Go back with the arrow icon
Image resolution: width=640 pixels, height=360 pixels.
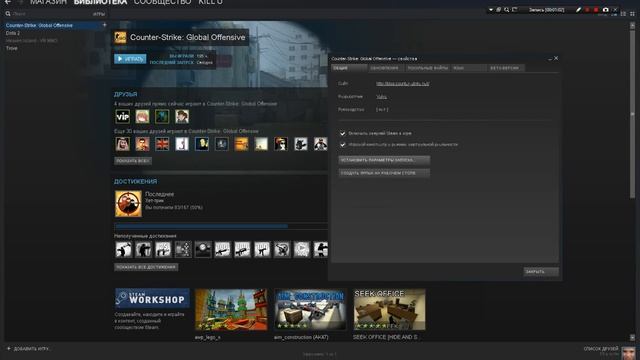point(8,2)
